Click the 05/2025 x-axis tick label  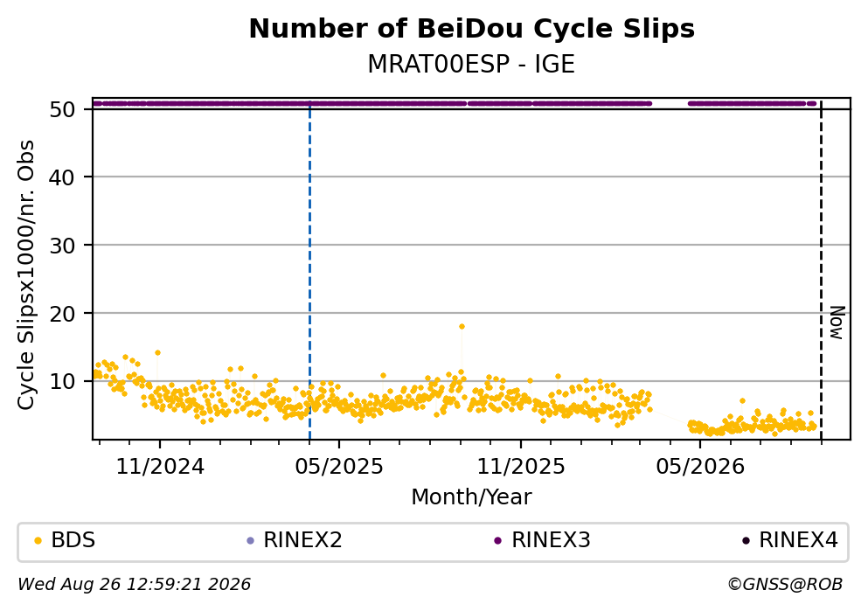coord(339,467)
